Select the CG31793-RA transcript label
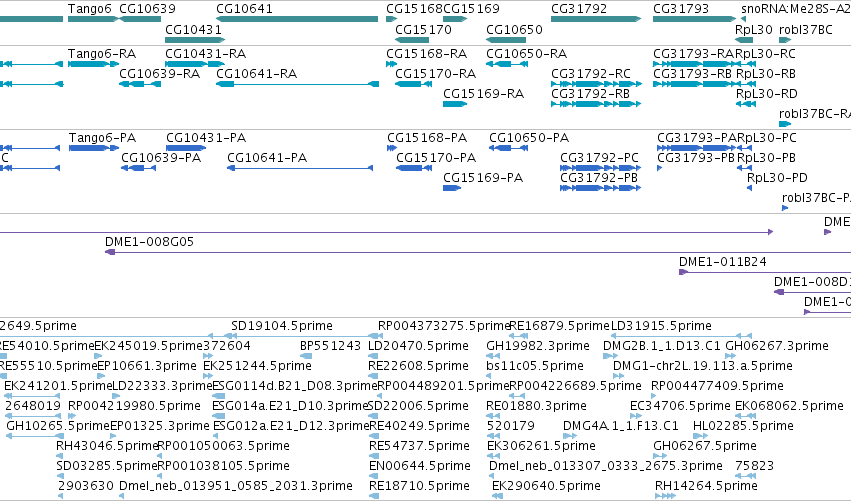This screenshot has width=851, height=501. tap(693, 54)
